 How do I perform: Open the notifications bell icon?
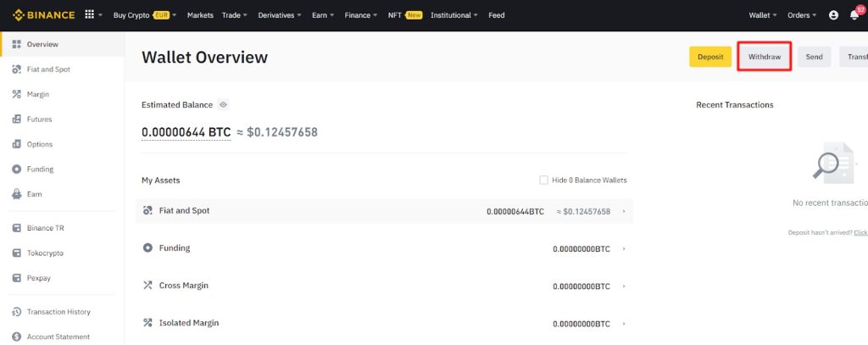pos(854,15)
